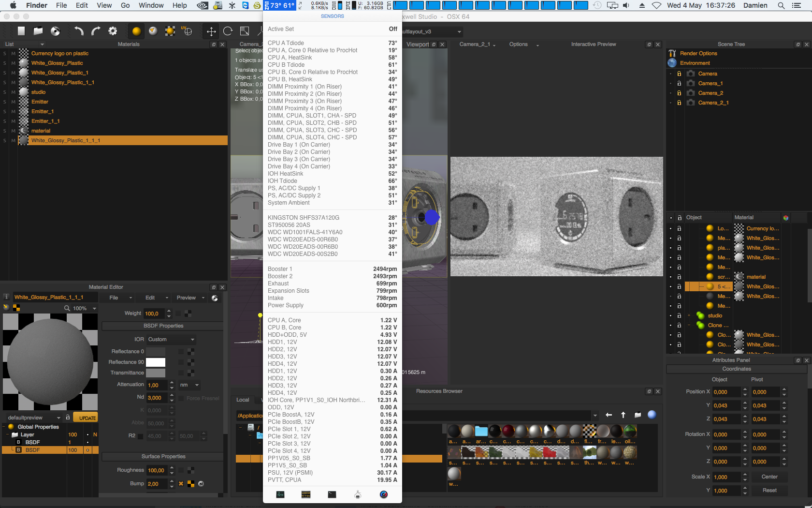
Task: Click the material info icon in Material Editor
Action: (x=7, y=297)
